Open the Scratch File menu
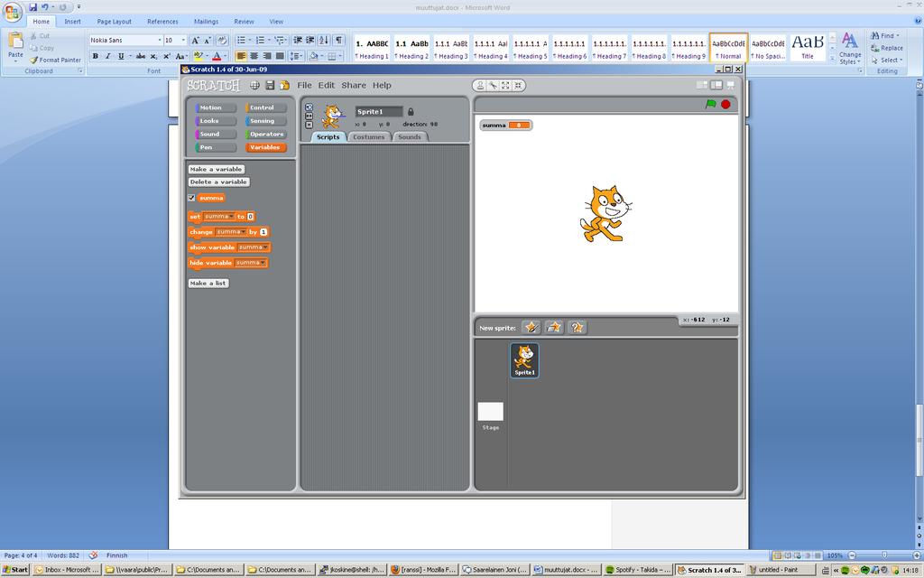The width and height of the screenshot is (924, 578). coord(304,86)
